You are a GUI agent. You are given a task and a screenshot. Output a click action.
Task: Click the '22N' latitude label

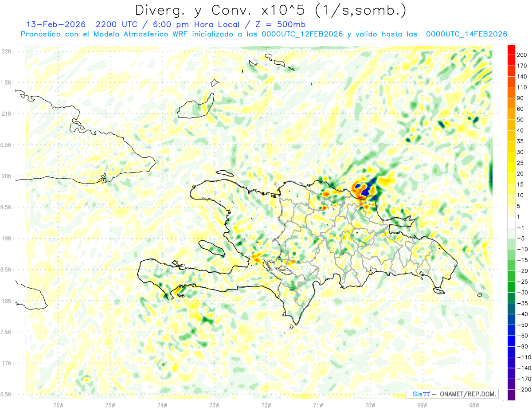6,51
